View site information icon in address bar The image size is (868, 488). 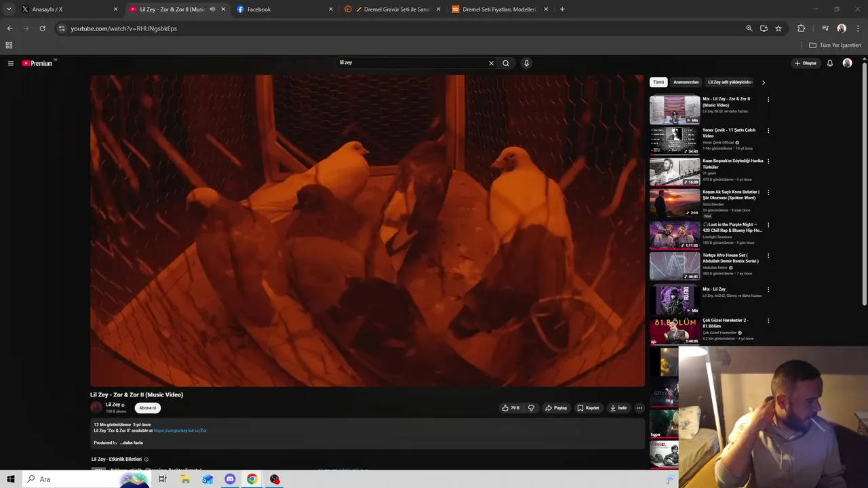coord(62,28)
